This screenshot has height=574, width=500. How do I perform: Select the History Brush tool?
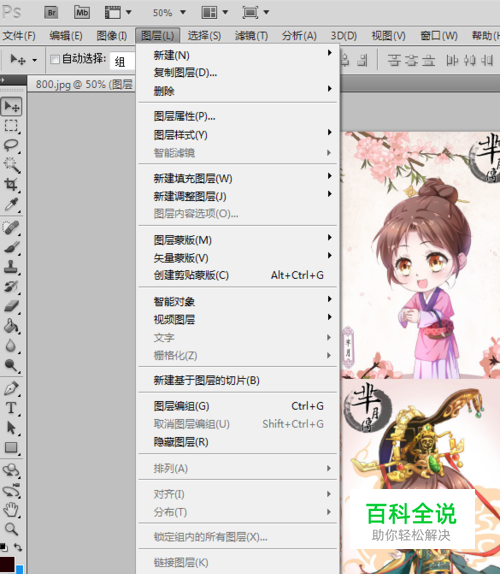pos(11,286)
